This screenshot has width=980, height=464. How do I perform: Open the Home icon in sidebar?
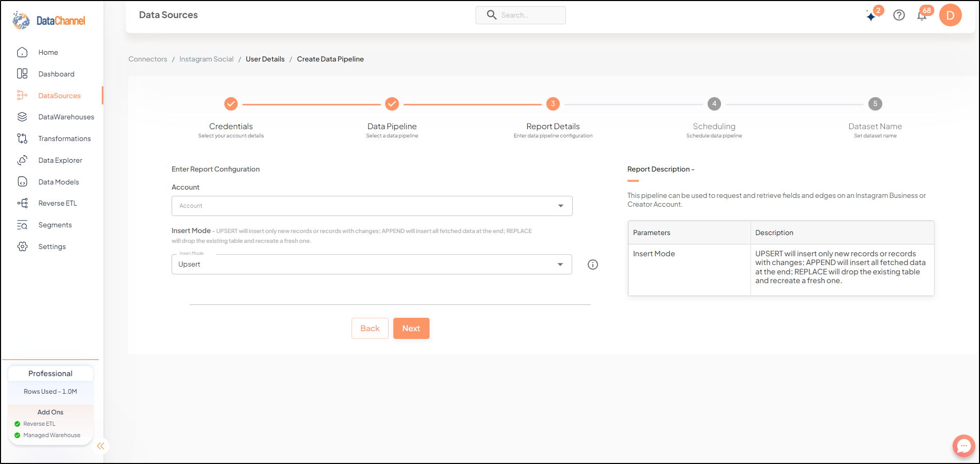[x=22, y=52]
